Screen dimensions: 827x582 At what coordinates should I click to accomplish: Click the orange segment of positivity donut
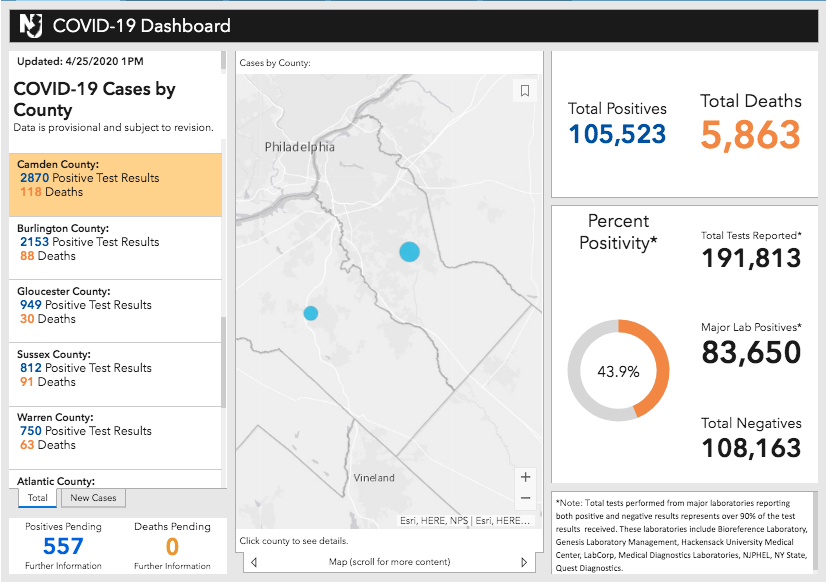654,370
